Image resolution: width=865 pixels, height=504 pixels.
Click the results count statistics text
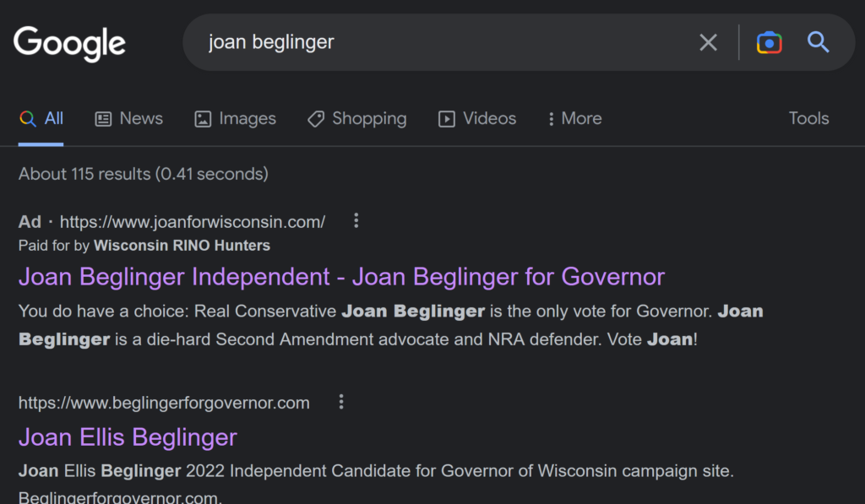coord(144,174)
